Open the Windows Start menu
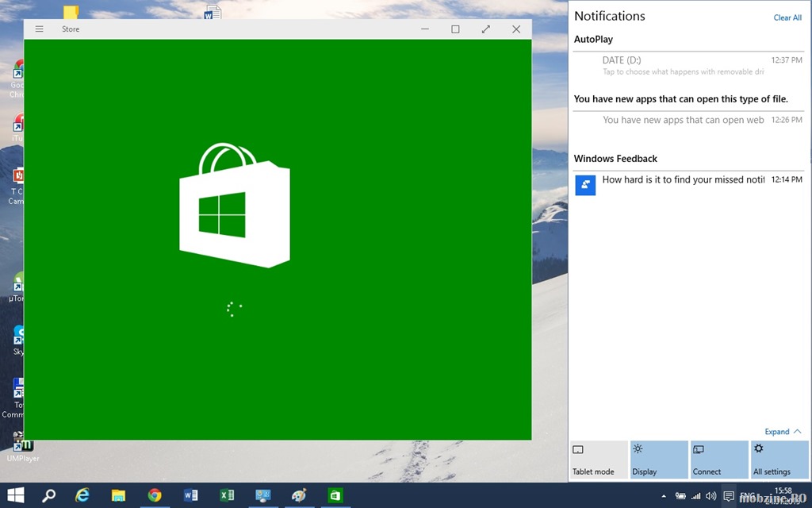The width and height of the screenshot is (812, 508). [16, 495]
